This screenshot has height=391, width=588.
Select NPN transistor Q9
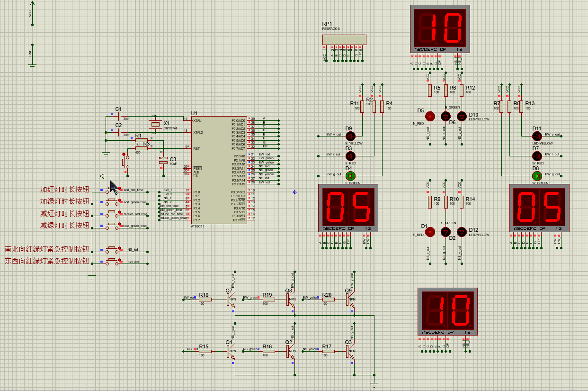click(349, 300)
